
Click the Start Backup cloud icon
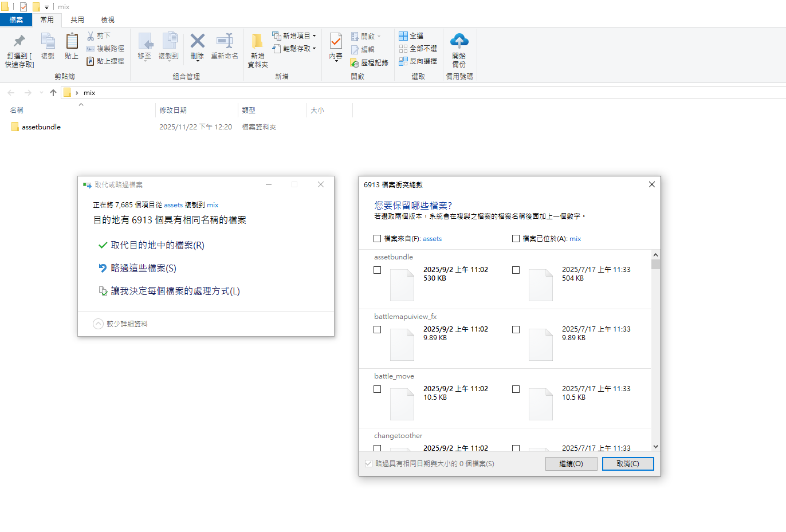click(x=459, y=41)
